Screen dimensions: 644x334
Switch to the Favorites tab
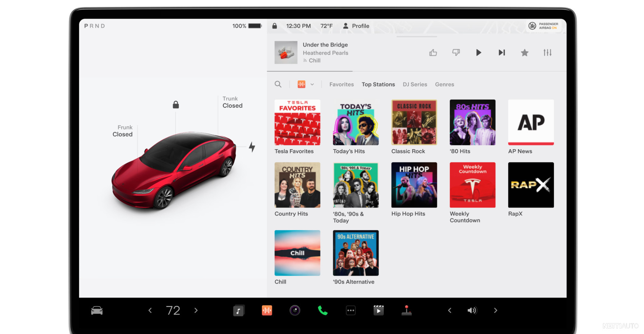[x=341, y=84]
